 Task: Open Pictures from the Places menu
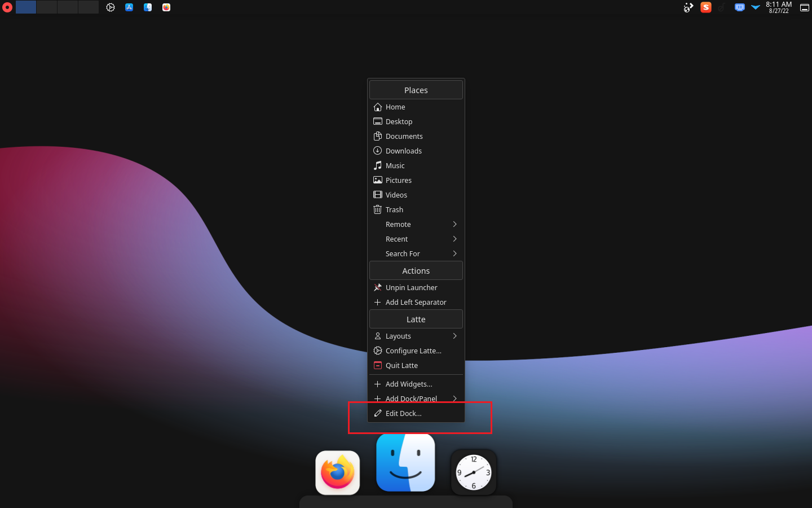click(416, 180)
